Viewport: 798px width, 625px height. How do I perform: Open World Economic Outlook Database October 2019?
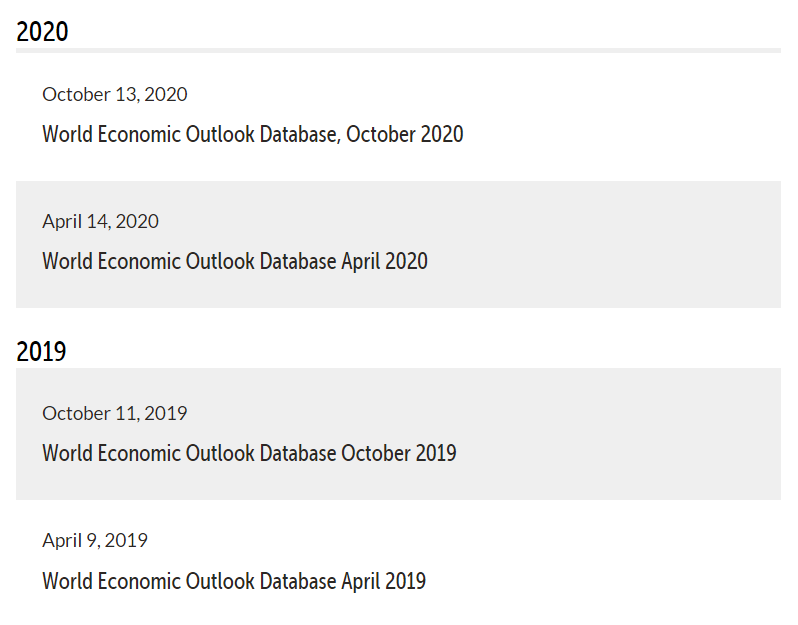[249, 453]
